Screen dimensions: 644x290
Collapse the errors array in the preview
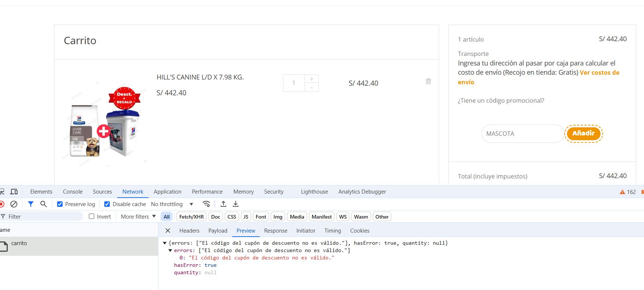(170, 251)
